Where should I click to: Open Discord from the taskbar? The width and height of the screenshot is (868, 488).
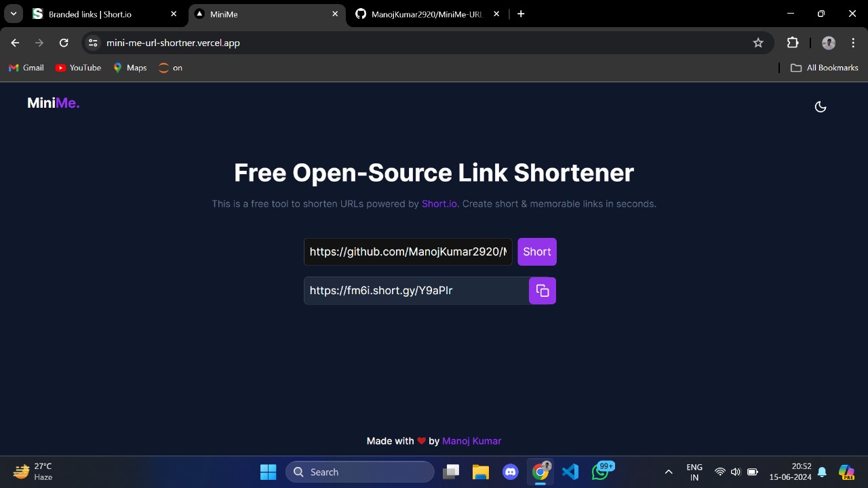(511, 472)
